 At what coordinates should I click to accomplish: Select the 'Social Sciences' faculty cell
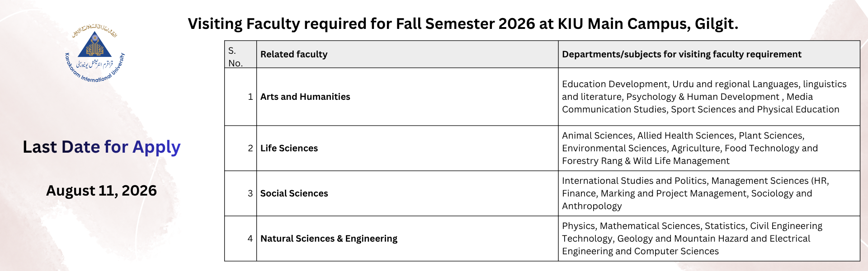(407, 193)
